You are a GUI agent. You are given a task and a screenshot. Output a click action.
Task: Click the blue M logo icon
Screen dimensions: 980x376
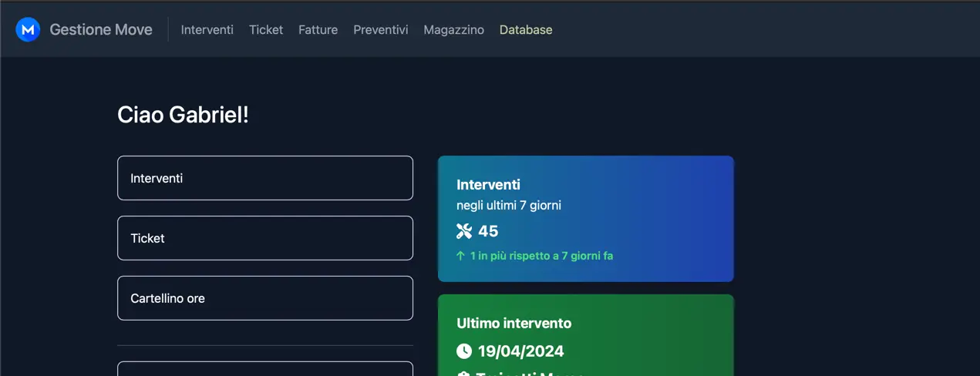[28, 30]
